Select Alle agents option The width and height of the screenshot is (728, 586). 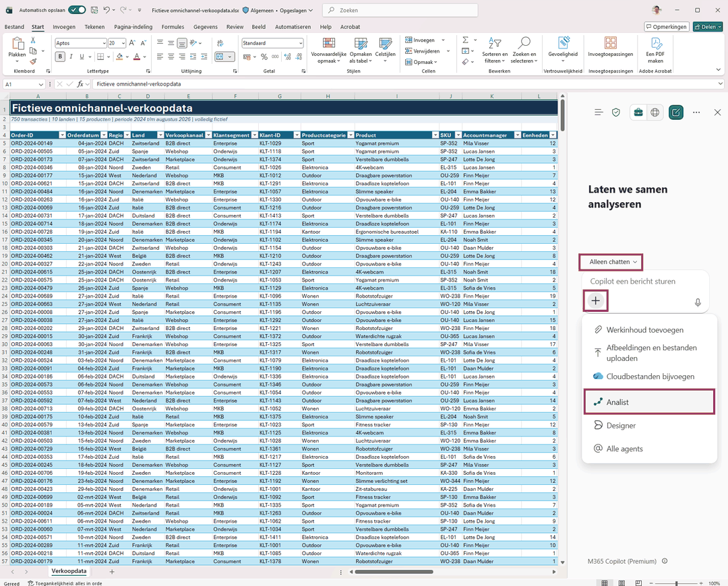pyautogui.click(x=649, y=449)
